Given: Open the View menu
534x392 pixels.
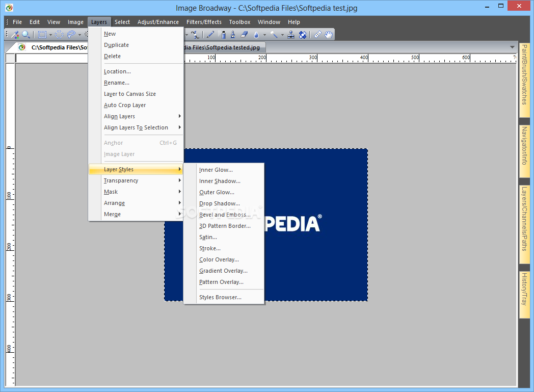Looking at the screenshot, I should [54, 22].
